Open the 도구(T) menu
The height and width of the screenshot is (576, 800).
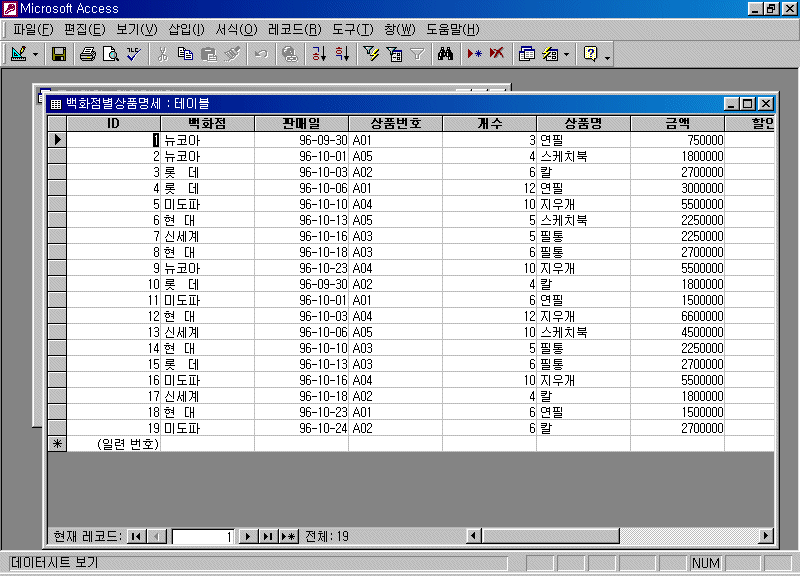[x=353, y=30]
